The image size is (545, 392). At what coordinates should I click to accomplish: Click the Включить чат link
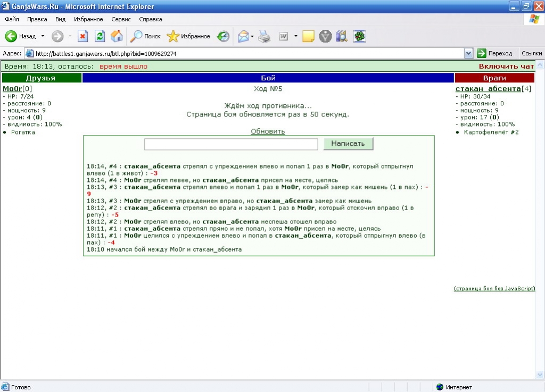click(x=506, y=66)
